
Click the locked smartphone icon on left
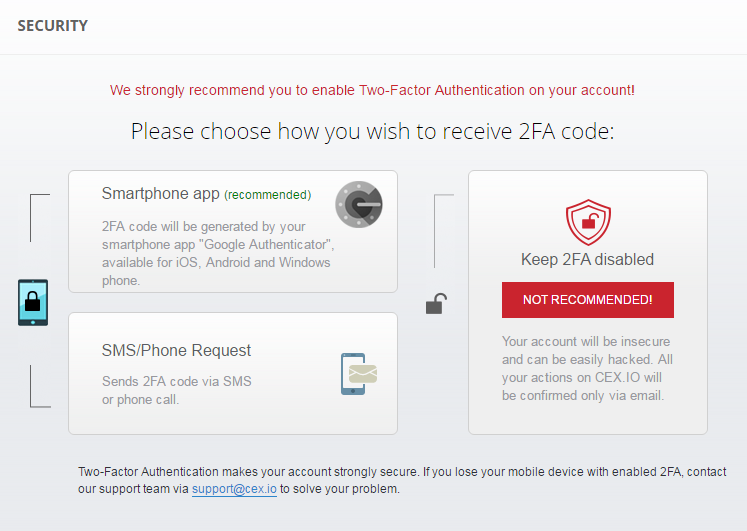coord(33,302)
